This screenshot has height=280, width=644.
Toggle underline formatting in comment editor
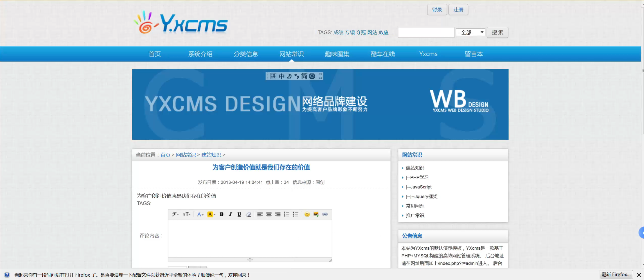point(239,214)
